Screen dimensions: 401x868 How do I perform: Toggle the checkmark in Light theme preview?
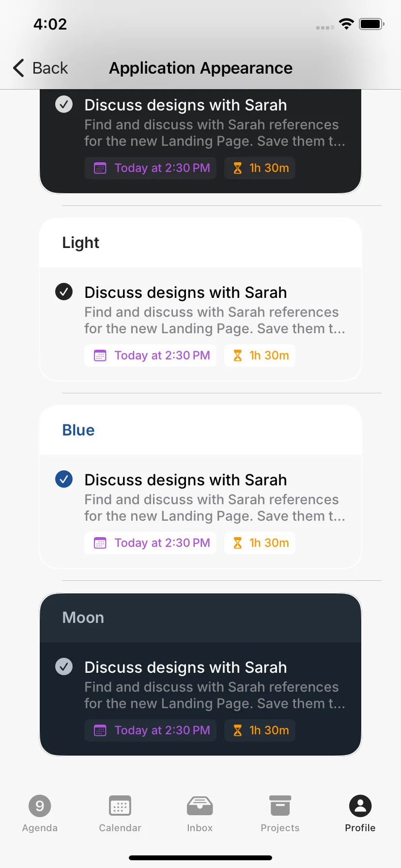(64, 292)
